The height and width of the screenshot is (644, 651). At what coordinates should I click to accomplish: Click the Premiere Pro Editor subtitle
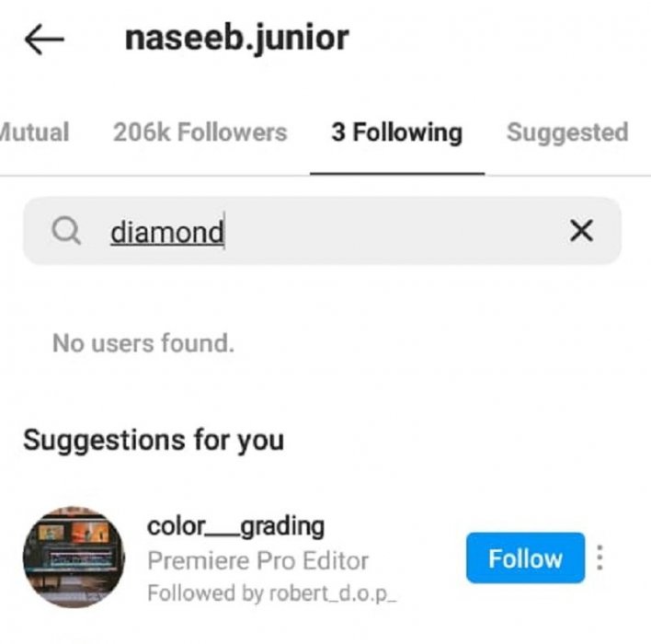click(257, 560)
